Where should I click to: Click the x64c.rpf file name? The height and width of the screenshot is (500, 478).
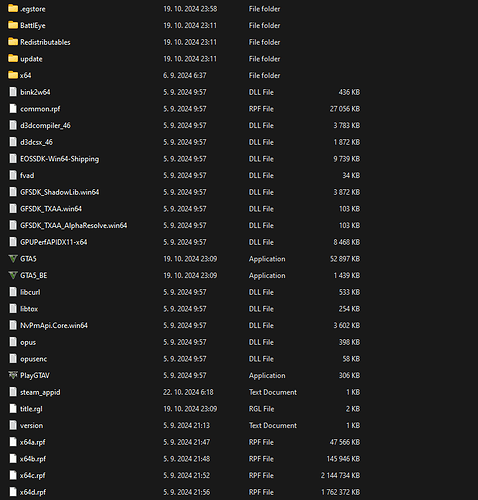point(32,476)
